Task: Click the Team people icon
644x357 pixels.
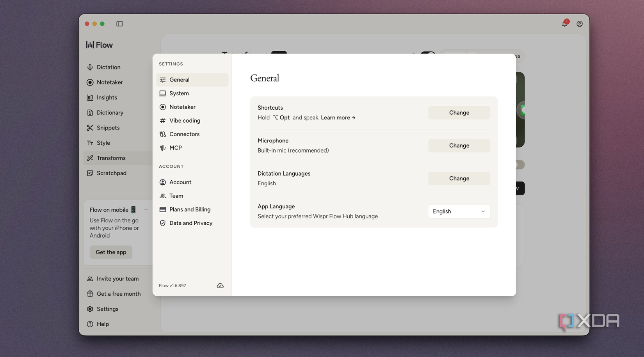Action: click(x=163, y=196)
